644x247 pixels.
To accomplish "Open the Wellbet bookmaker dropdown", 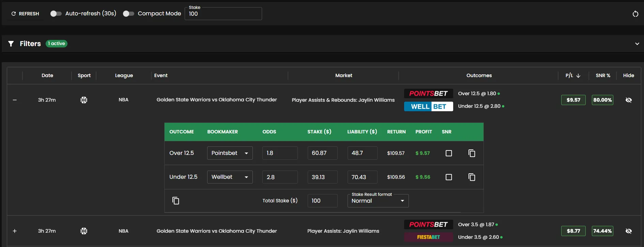I will (230, 177).
